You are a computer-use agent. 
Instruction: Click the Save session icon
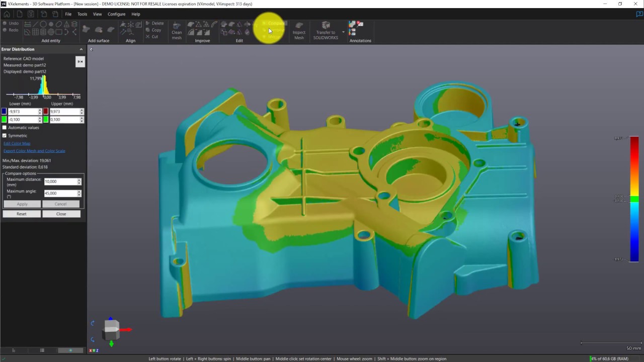pyautogui.click(x=31, y=14)
